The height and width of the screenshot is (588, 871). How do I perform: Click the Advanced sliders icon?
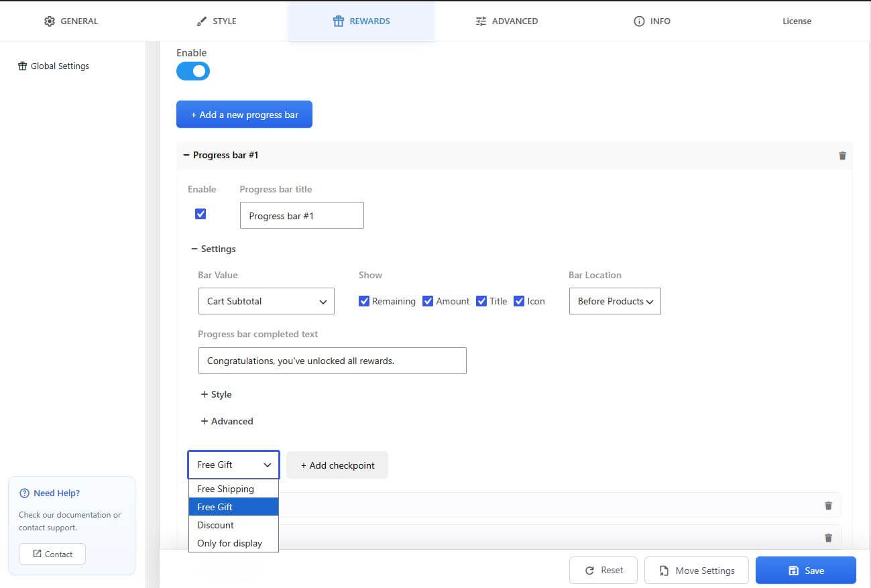click(481, 21)
